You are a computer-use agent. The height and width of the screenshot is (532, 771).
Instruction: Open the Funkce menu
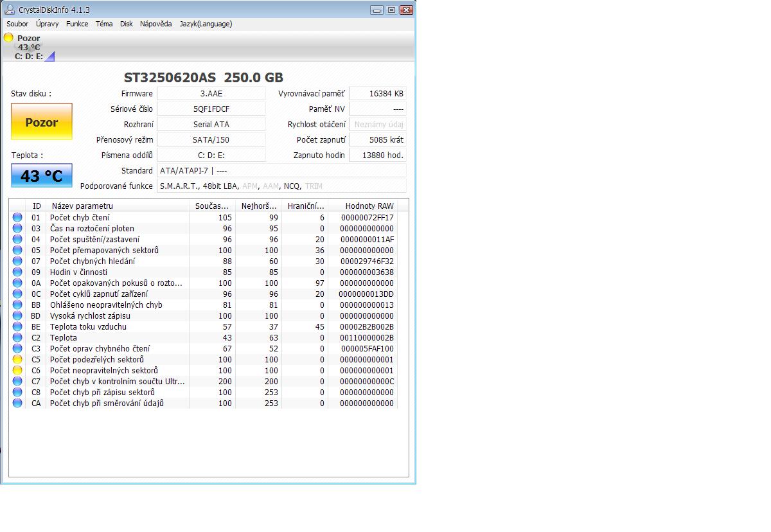(77, 24)
